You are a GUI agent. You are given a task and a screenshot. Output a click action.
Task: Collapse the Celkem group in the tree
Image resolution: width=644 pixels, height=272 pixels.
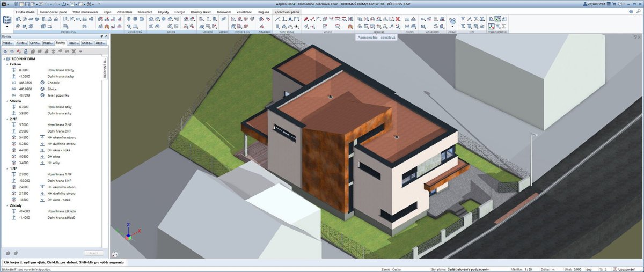[x=6, y=64]
